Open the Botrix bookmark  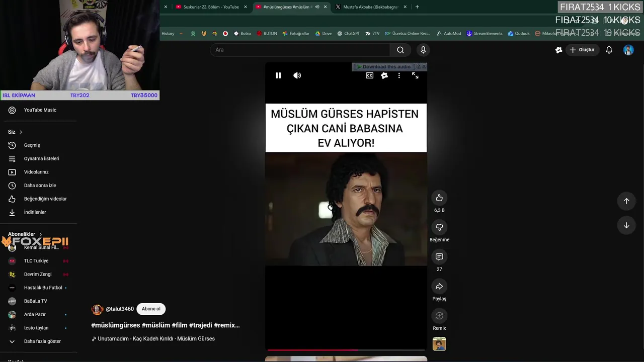pyautogui.click(x=243, y=34)
